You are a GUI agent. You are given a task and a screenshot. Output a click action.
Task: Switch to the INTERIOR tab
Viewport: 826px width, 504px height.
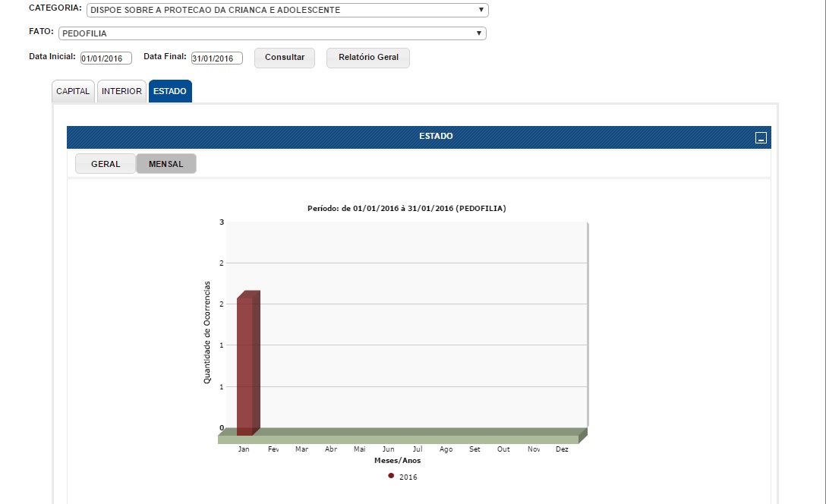pyautogui.click(x=121, y=91)
